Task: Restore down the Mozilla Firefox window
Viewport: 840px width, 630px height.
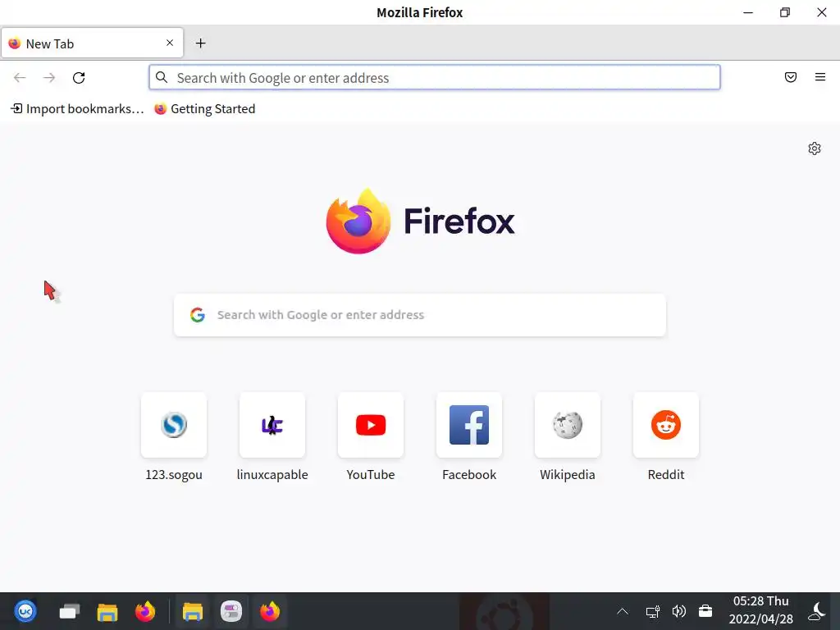Action: [785, 12]
